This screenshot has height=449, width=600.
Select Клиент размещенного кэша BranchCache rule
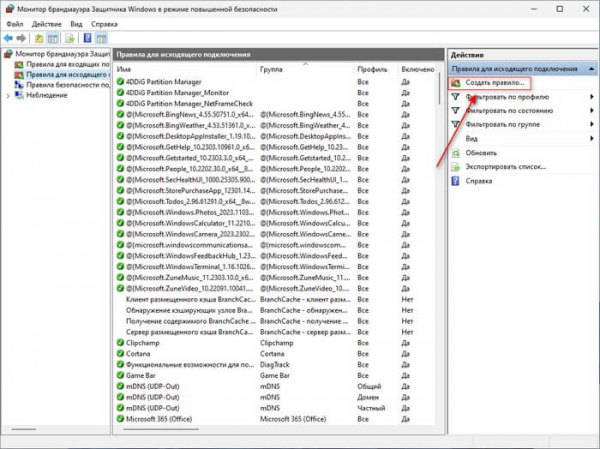coord(275,299)
